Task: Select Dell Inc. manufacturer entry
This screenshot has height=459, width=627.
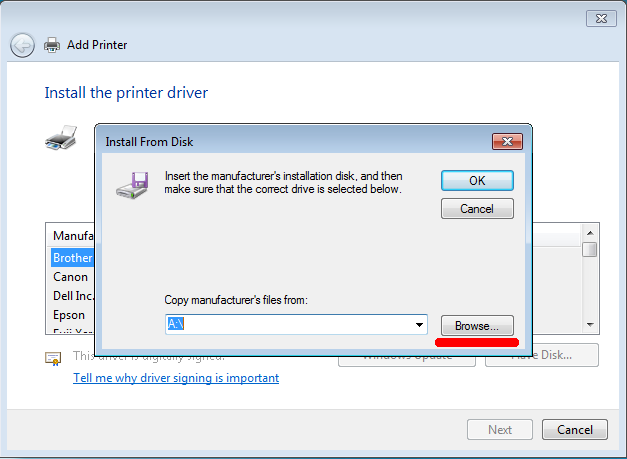Action: (72, 296)
